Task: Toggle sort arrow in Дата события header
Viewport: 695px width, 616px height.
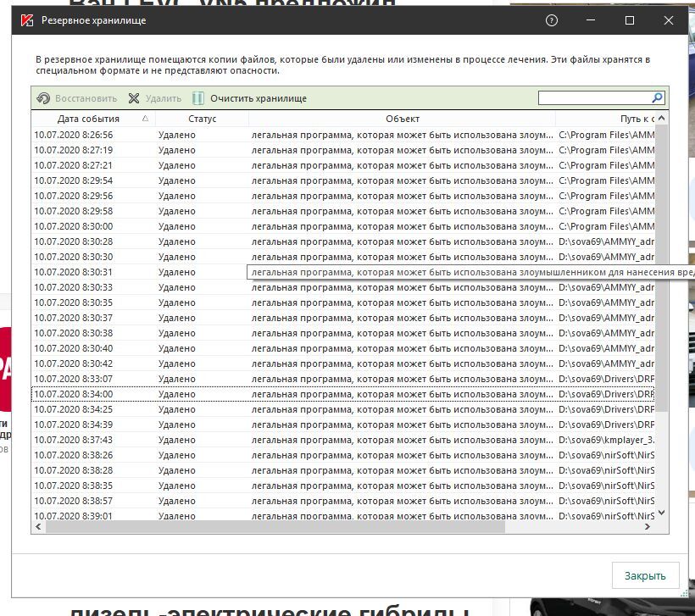Action: point(146,119)
